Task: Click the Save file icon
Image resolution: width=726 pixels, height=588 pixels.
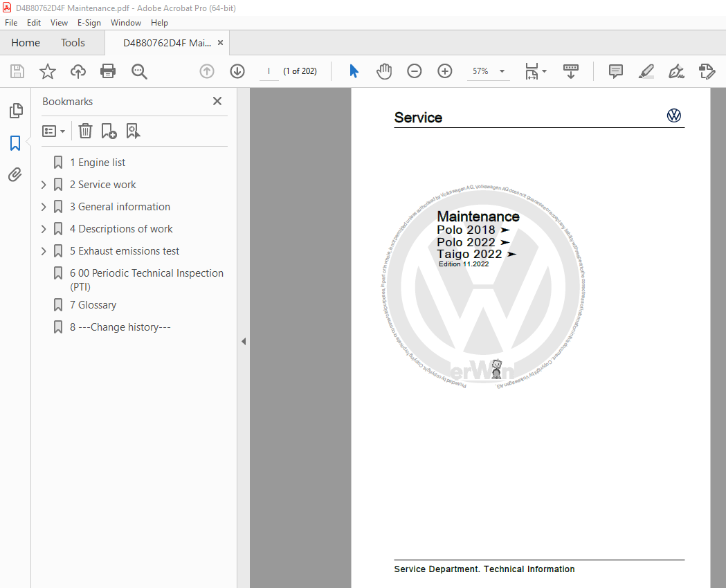Action: pyautogui.click(x=17, y=71)
